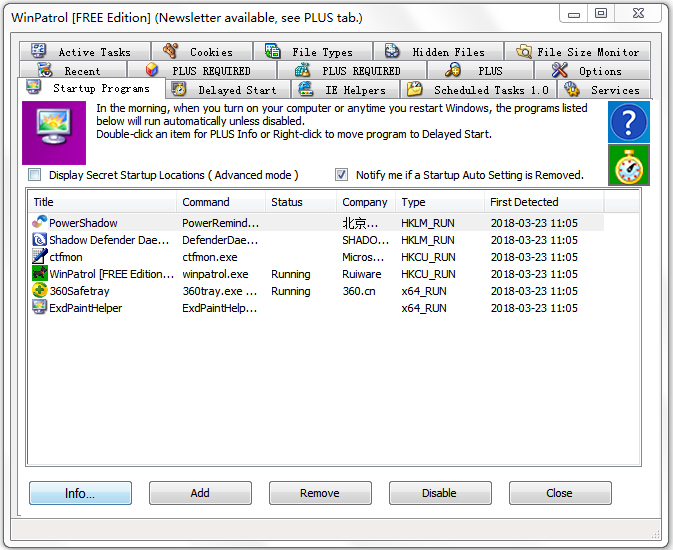The image size is (673, 550).
Task: Click the PowerShadow row icon
Action: click(39, 222)
